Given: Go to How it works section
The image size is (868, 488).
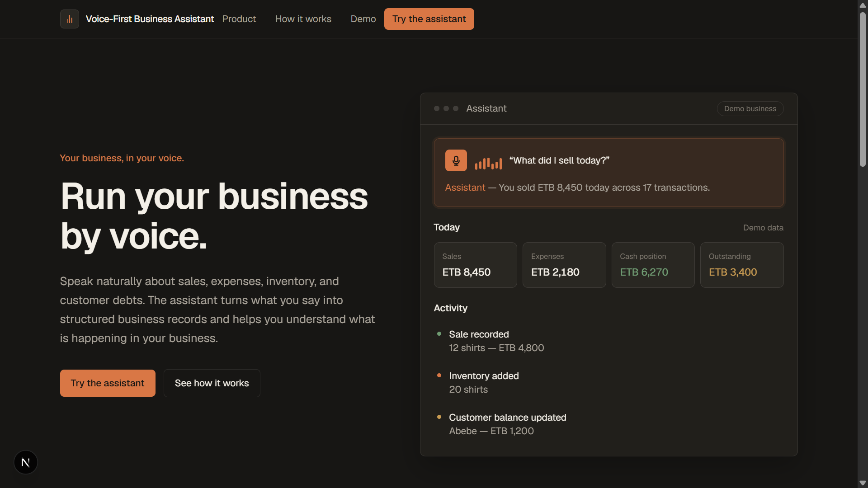Looking at the screenshot, I should pyautogui.click(x=303, y=19).
